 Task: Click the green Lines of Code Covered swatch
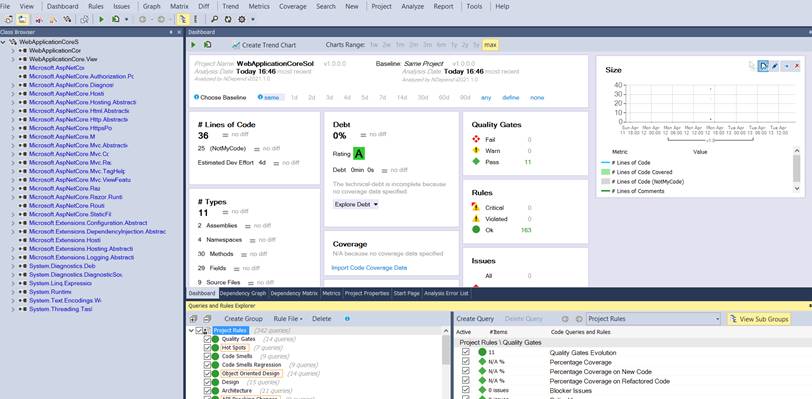pos(605,172)
